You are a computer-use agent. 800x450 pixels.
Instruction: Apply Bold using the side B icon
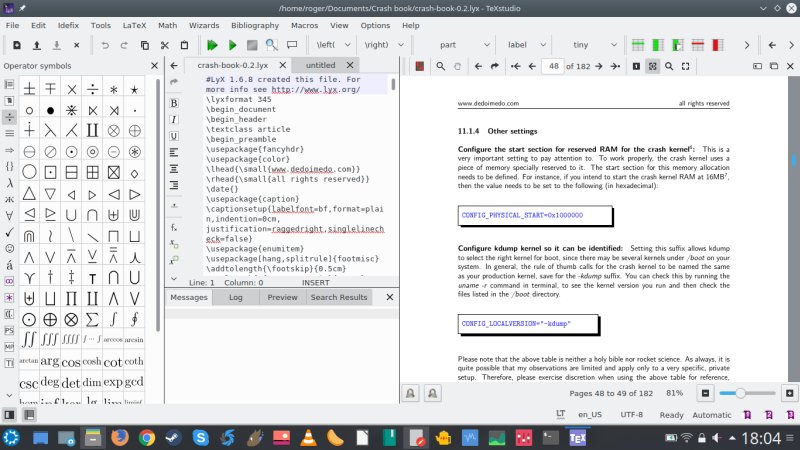coord(174,103)
